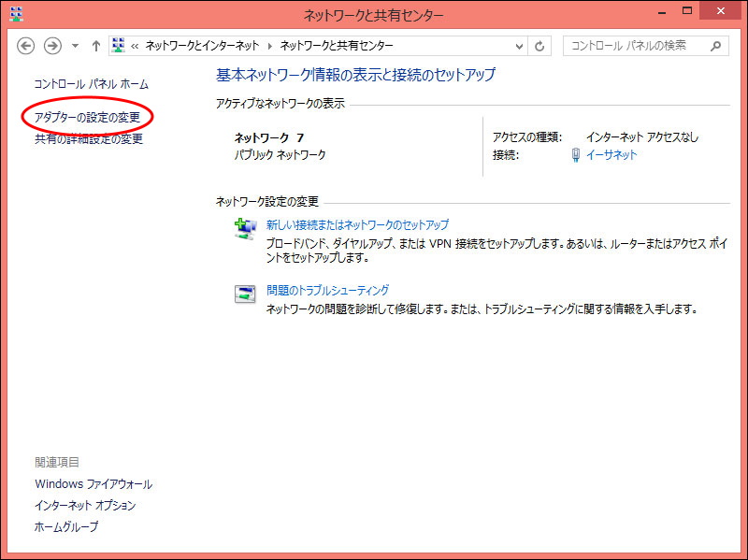This screenshot has height=560, width=748.
Task: Focus the コントロール パネルの検索 search box
Action: point(645,46)
